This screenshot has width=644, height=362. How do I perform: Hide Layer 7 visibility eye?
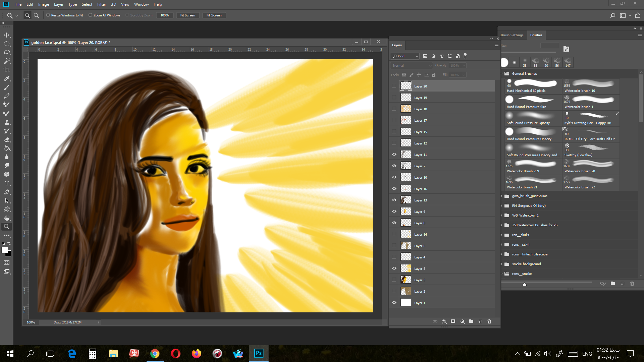pyautogui.click(x=394, y=166)
